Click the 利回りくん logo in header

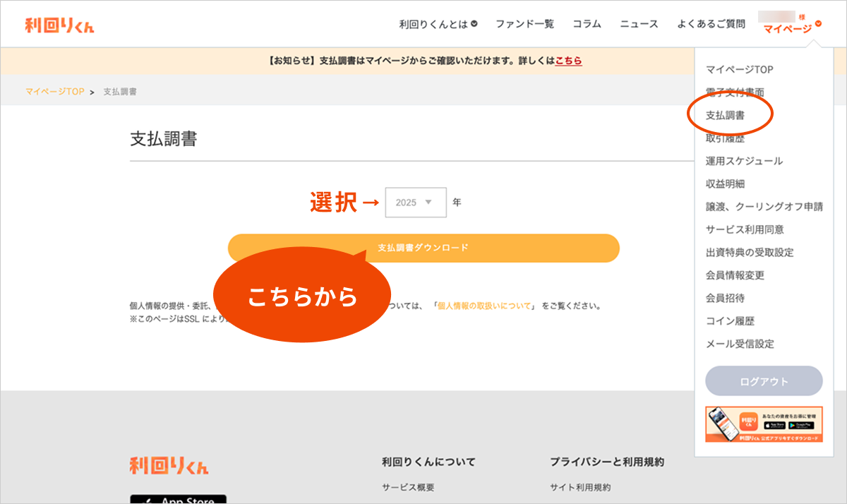(x=59, y=25)
